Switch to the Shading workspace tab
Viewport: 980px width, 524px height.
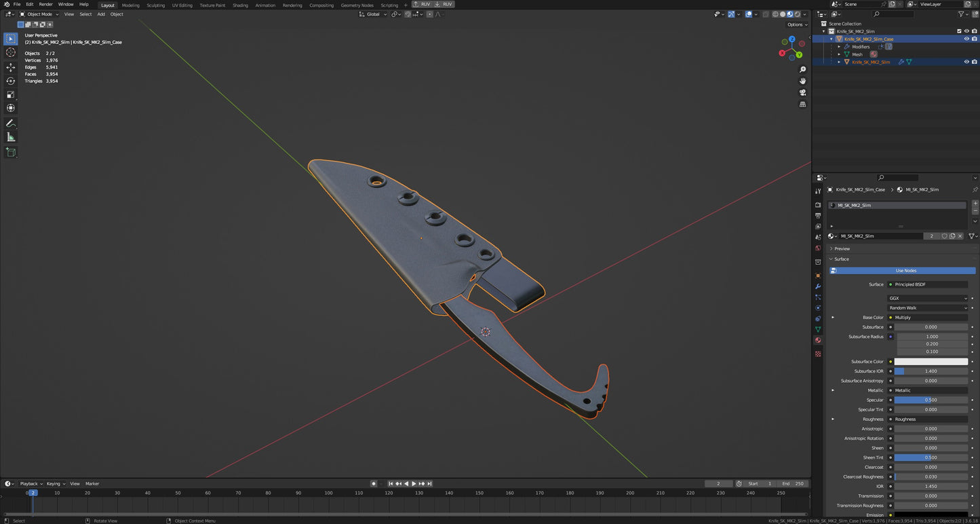(x=240, y=5)
